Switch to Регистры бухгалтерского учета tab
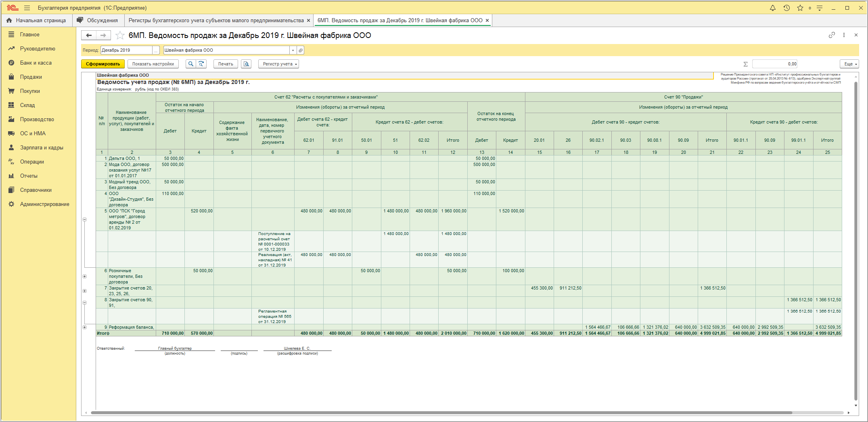868x422 pixels. (x=216, y=21)
